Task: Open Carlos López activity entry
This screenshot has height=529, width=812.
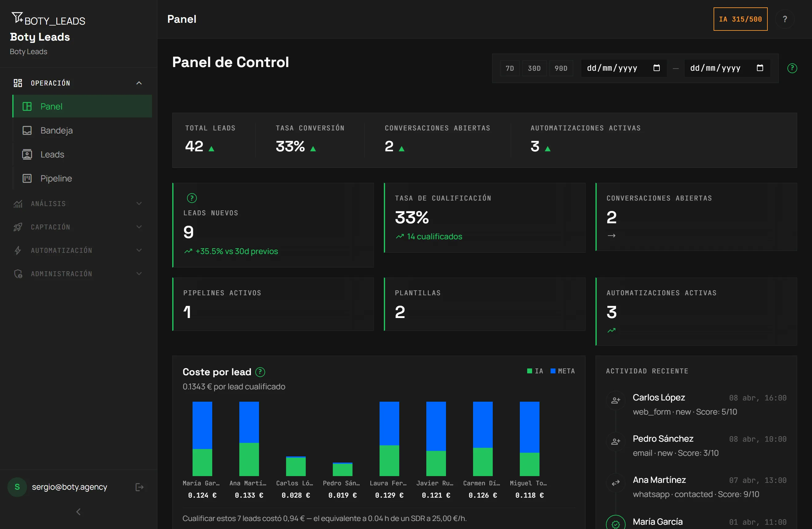Action: tap(696, 404)
